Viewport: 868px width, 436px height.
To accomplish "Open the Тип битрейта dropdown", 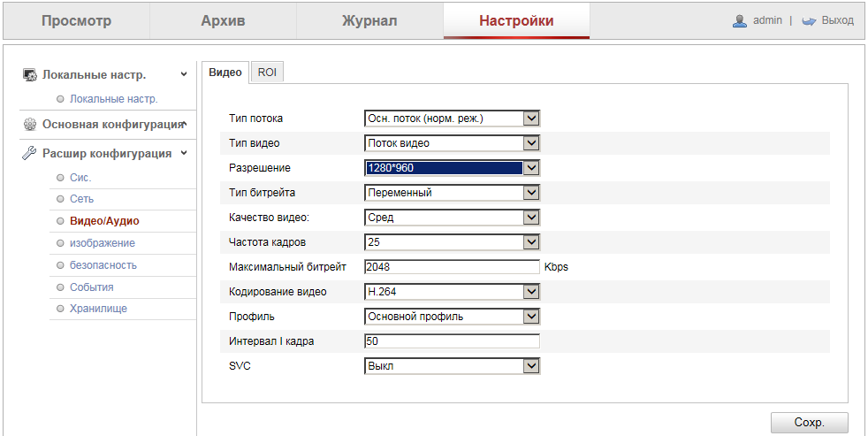I will click(x=453, y=192).
